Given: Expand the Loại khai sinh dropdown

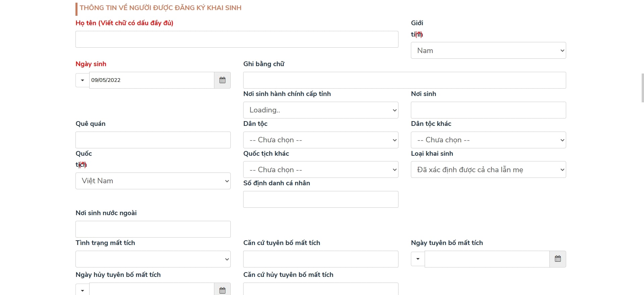Looking at the screenshot, I should click(x=488, y=170).
